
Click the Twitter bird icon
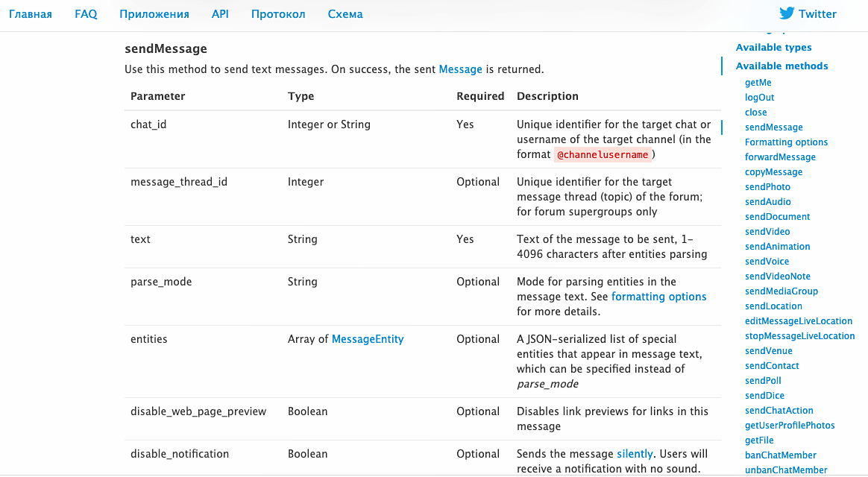click(x=785, y=13)
